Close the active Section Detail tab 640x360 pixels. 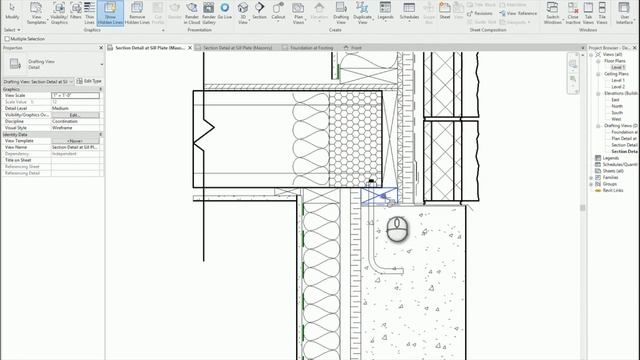click(190, 48)
